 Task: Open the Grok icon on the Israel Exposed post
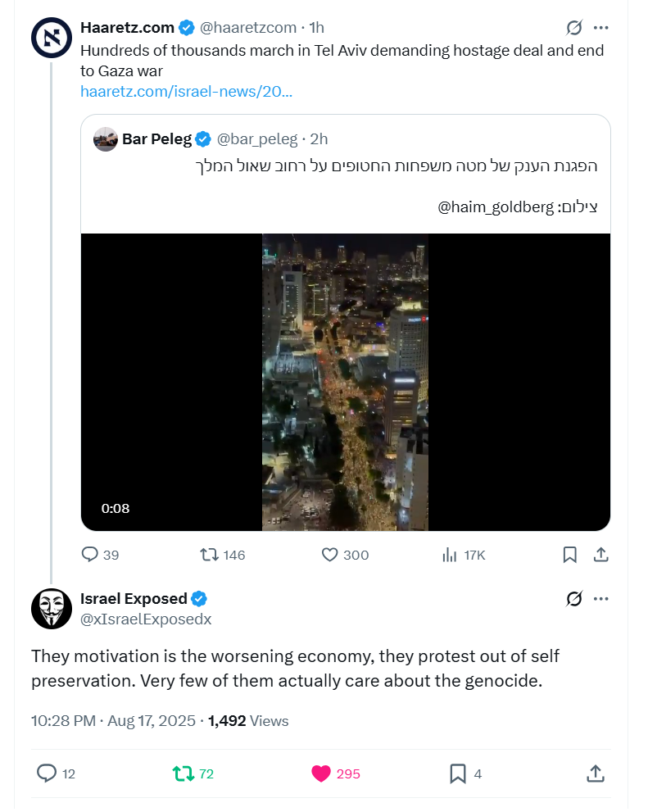click(574, 599)
